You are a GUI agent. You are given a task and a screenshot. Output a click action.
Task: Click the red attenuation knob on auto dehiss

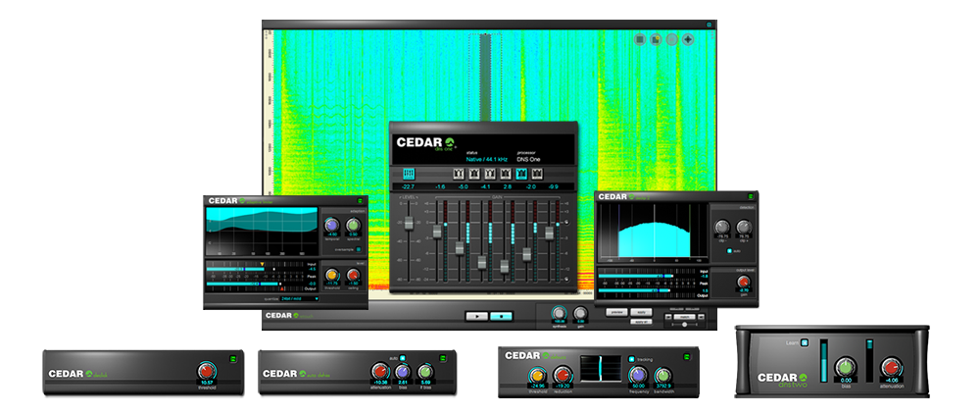[x=380, y=372]
